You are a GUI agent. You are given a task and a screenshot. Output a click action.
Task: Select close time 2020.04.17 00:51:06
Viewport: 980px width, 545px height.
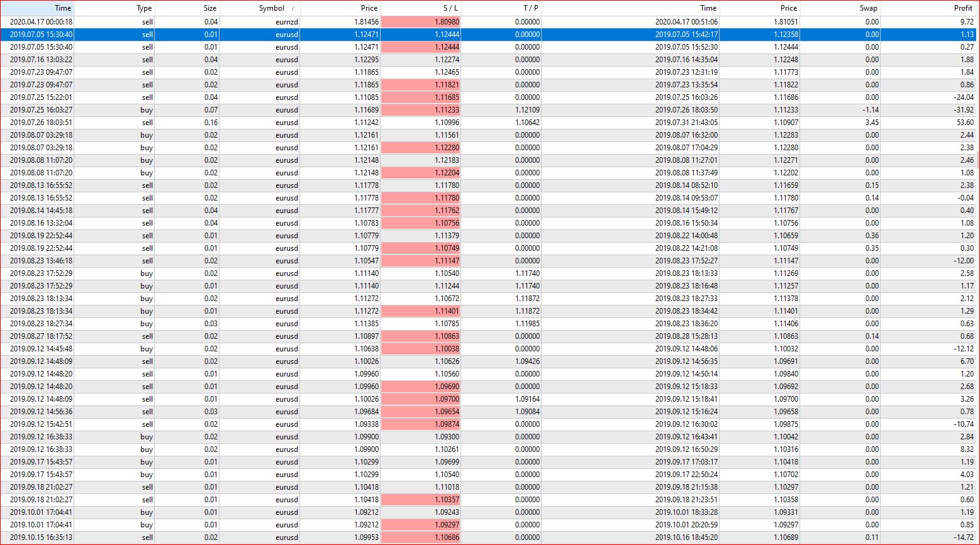click(686, 22)
